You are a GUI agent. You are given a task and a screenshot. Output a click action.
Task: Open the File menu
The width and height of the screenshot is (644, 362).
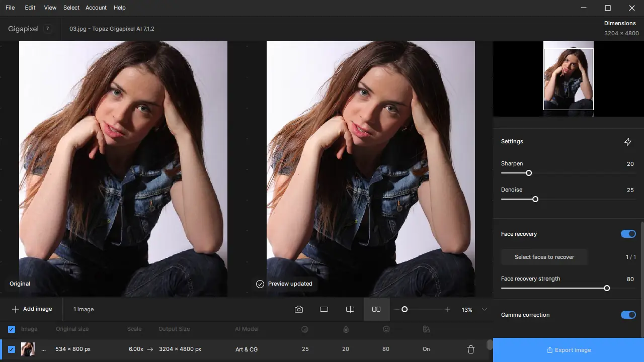[x=10, y=8]
